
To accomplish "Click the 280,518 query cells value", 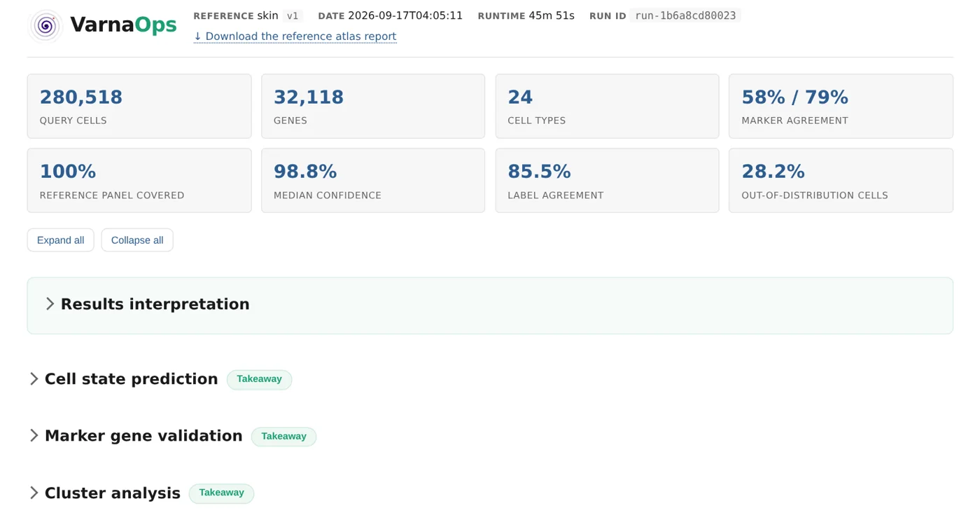I will [81, 97].
